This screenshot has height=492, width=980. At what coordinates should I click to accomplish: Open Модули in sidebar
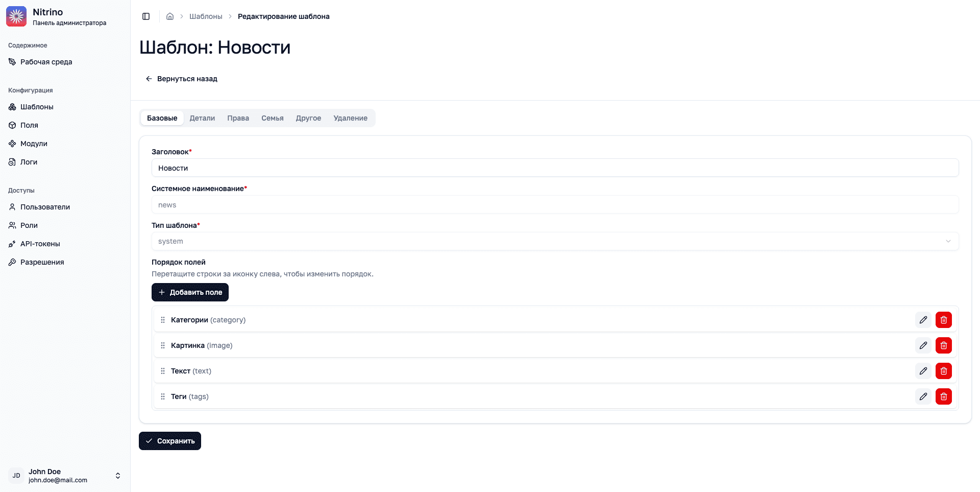[65, 144]
